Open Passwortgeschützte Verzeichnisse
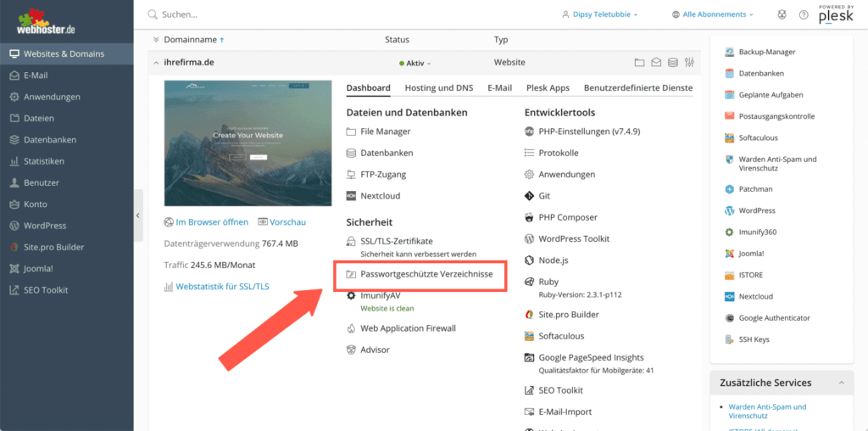This screenshot has height=431, width=868. point(426,275)
